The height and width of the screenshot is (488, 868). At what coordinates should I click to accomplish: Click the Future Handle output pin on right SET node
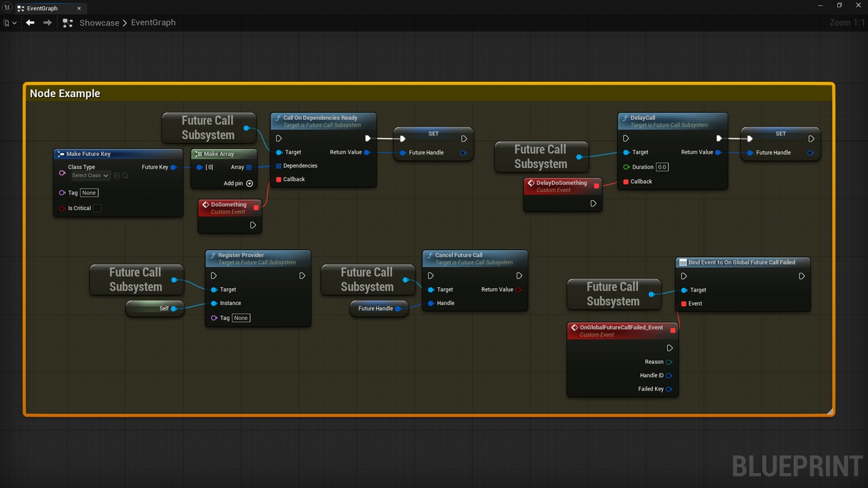[x=810, y=152]
